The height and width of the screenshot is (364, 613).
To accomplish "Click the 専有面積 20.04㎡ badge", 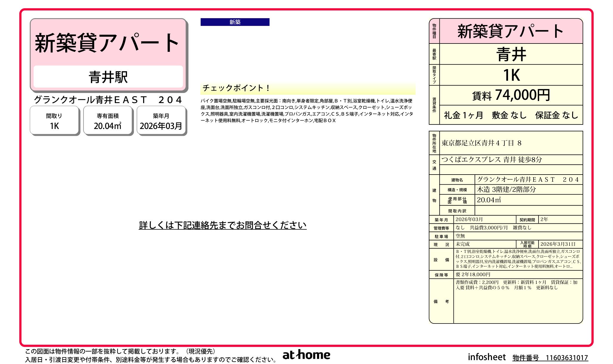I will tap(108, 120).
